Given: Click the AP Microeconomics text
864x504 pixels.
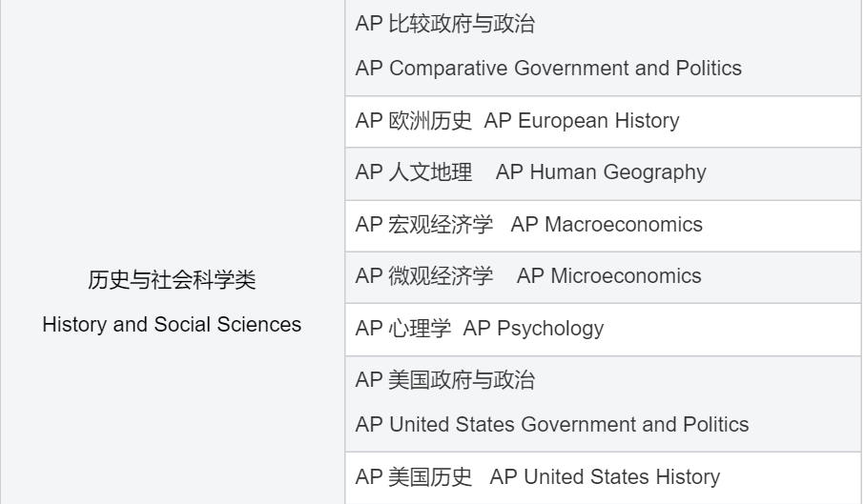Looking at the screenshot, I should pos(608,276).
